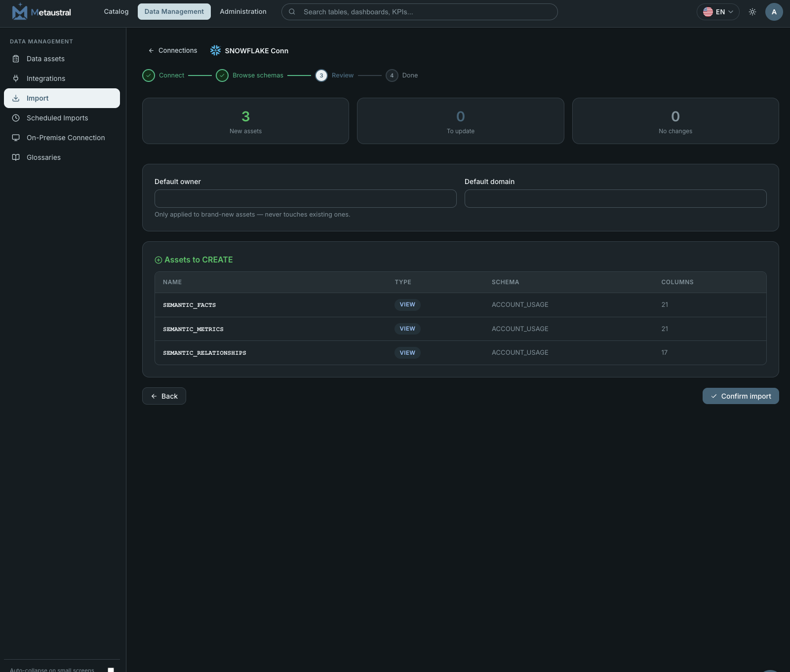
Task: Click the SCHEMA column header
Action: click(505, 282)
